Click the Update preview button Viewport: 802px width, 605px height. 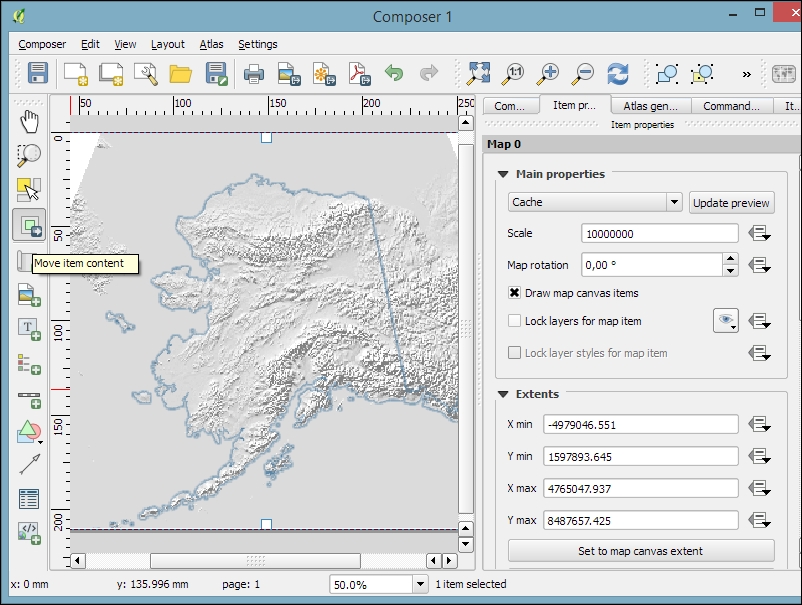731,203
